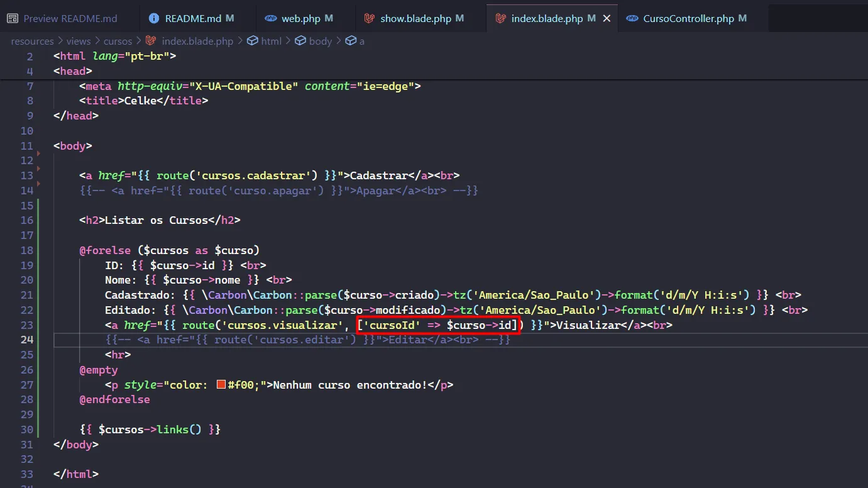Expand the 'cursos' breadcrumb folder
The height and width of the screenshot is (488, 868).
(x=118, y=41)
